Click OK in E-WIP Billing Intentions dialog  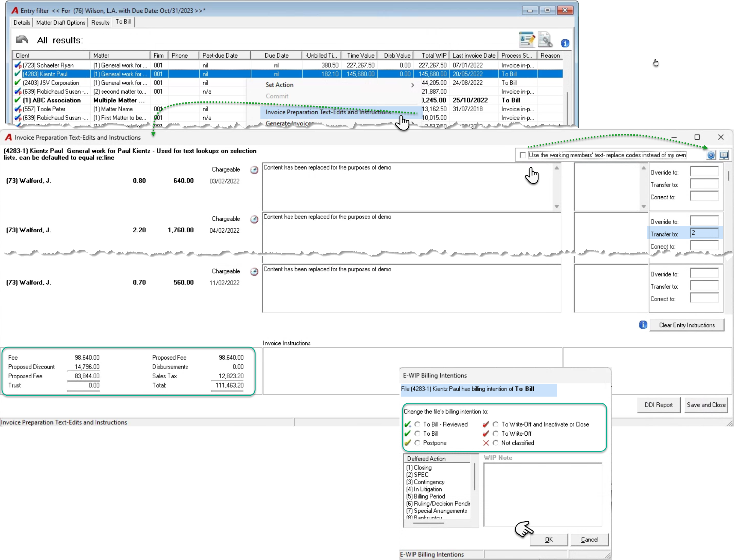tap(549, 539)
